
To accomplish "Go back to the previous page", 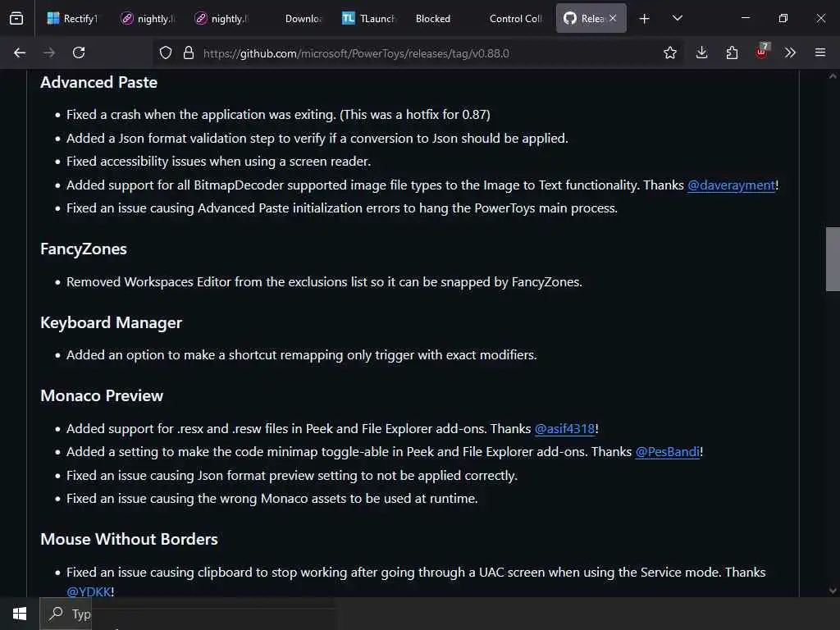I will 20,52.
